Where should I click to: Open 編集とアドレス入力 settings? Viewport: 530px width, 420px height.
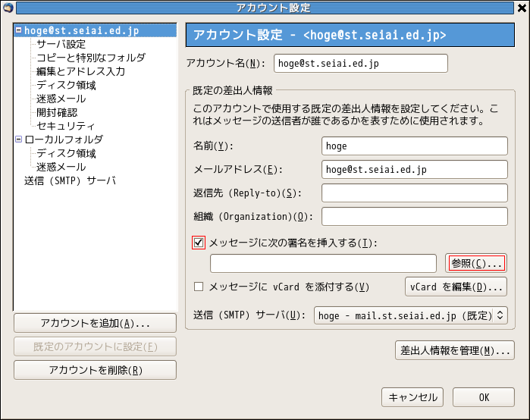(x=81, y=71)
